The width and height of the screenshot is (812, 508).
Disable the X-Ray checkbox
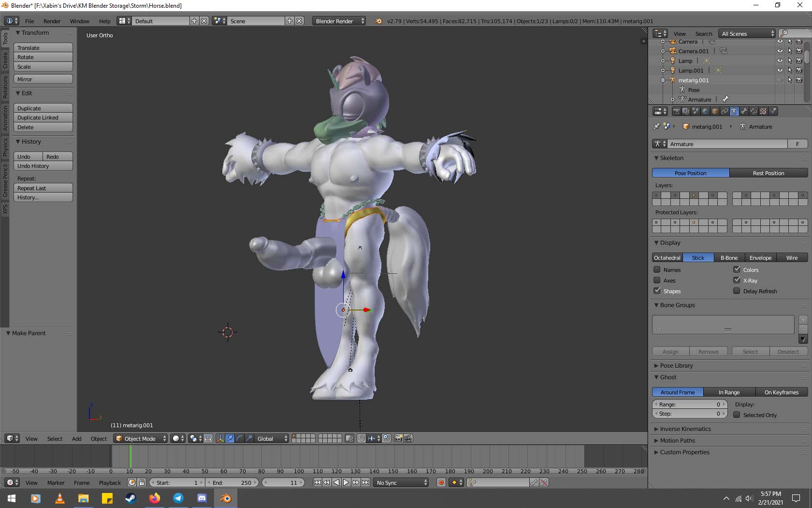[737, 281]
